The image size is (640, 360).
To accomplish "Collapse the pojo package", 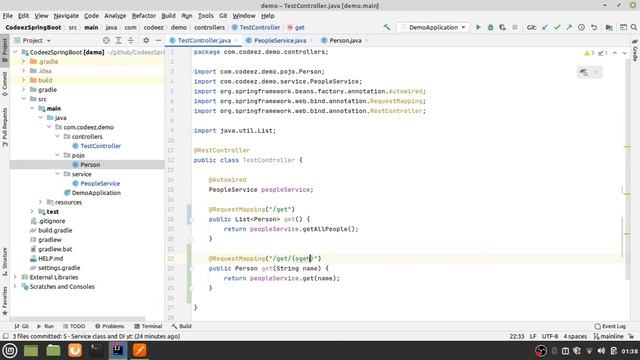I will click(58, 155).
